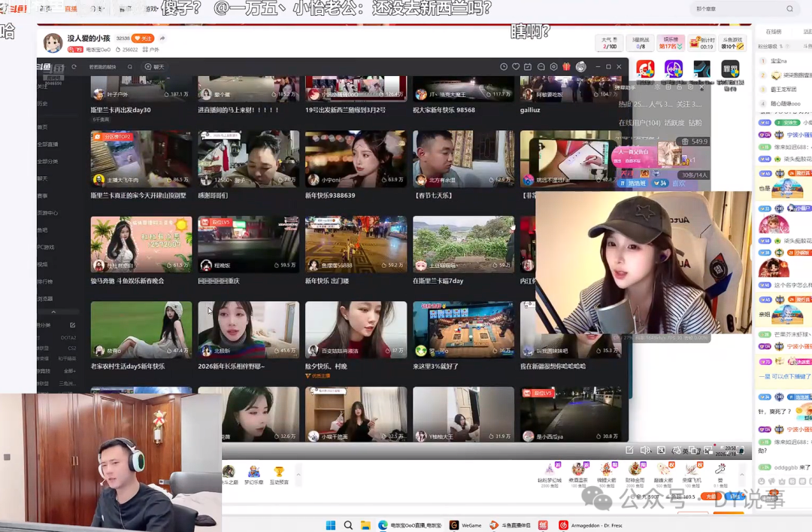This screenshot has height=532, width=812.
Task: Toggle the volume icon on player bar
Action: [x=645, y=450]
